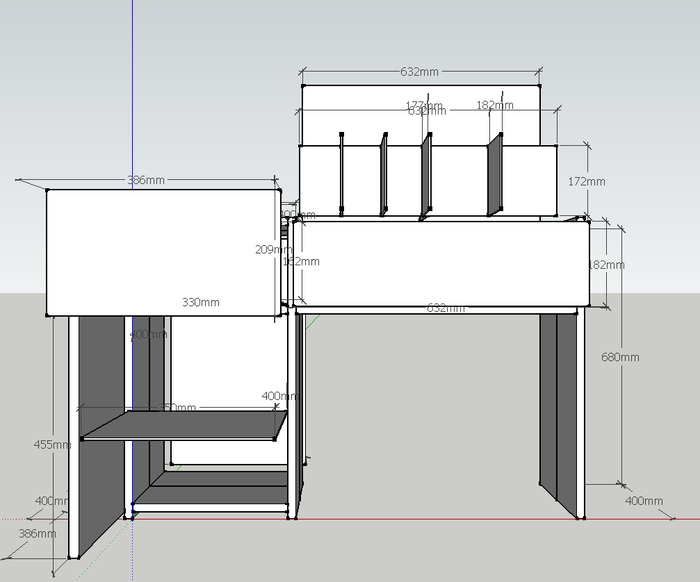Viewport: 700px width, 582px height.
Task: Select the 172mm dimension label on right
Action: [x=586, y=182]
